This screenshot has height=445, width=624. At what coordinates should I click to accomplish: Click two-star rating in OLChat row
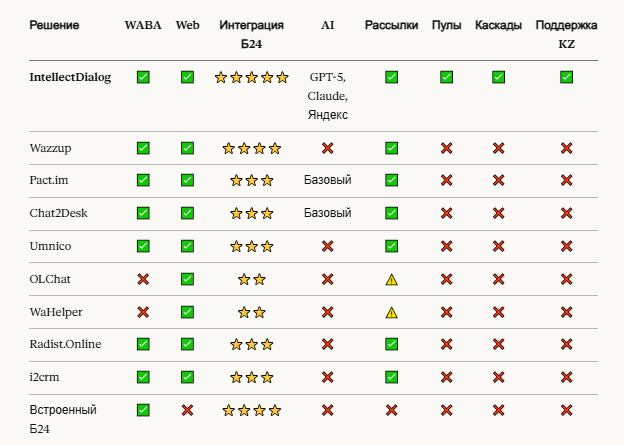pos(251,279)
